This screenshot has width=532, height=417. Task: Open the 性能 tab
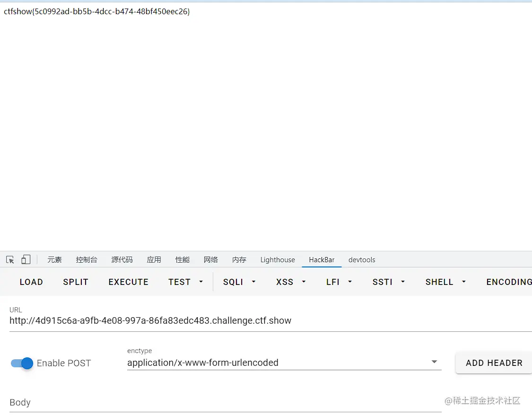click(182, 260)
